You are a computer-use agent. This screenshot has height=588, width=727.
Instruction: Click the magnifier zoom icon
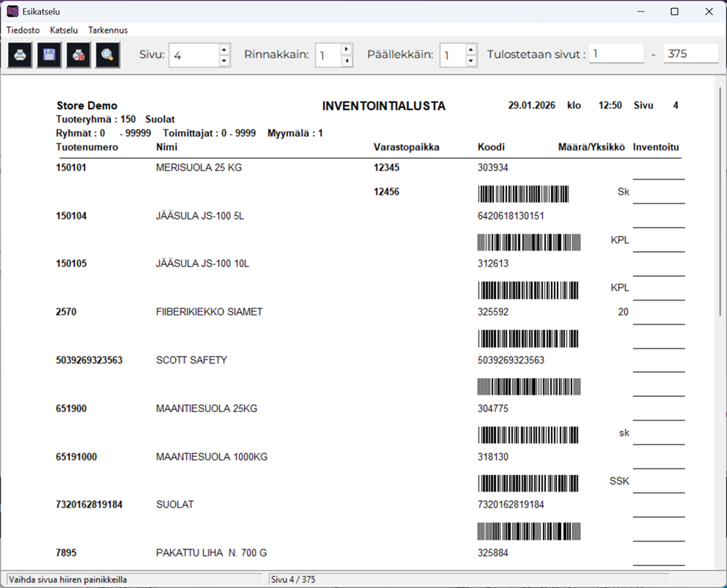[107, 55]
